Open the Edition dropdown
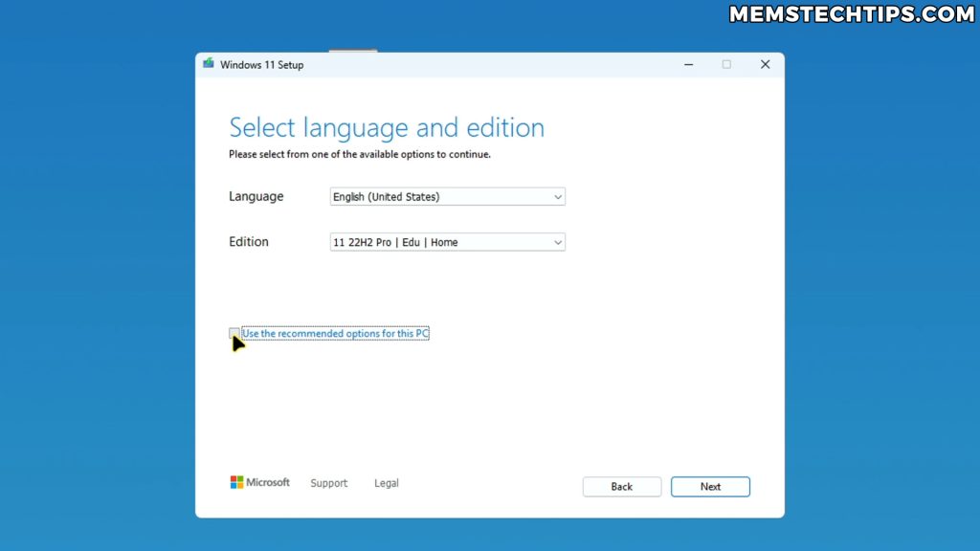The height and width of the screenshot is (551, 980). (448, 242)
